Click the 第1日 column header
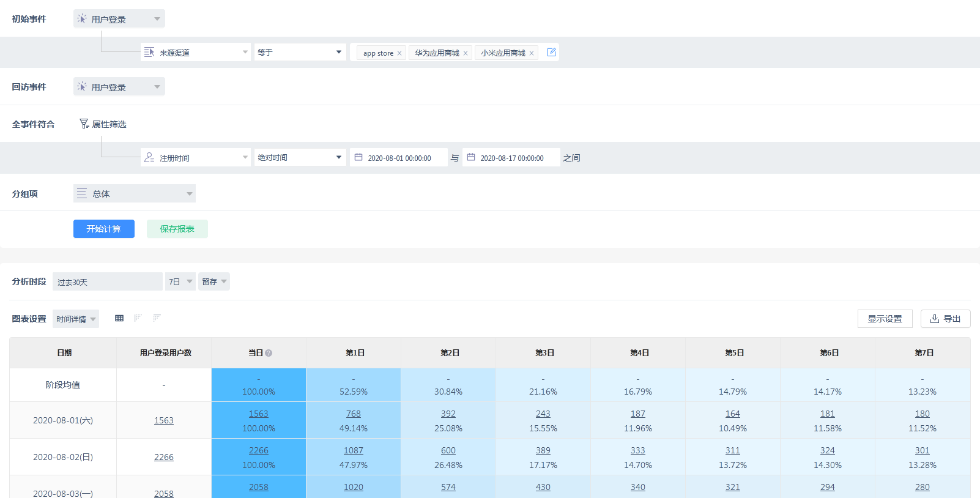This screenshot has width=980, height=498. 355,353
